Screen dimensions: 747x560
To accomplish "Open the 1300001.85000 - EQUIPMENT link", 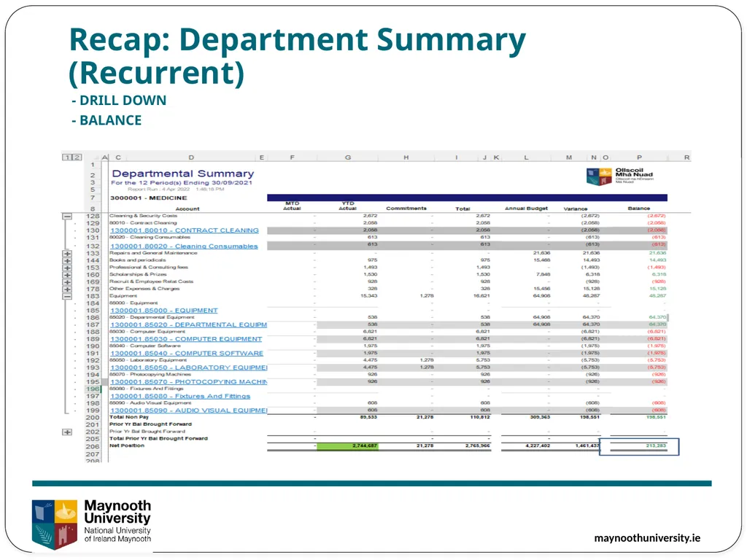I will 164,311.
